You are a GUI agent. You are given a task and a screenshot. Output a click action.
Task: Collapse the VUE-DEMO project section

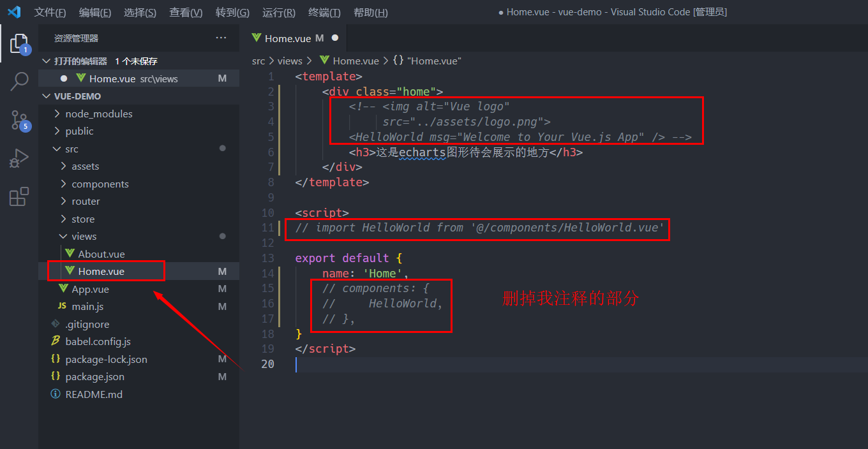[x=77, y=96]
